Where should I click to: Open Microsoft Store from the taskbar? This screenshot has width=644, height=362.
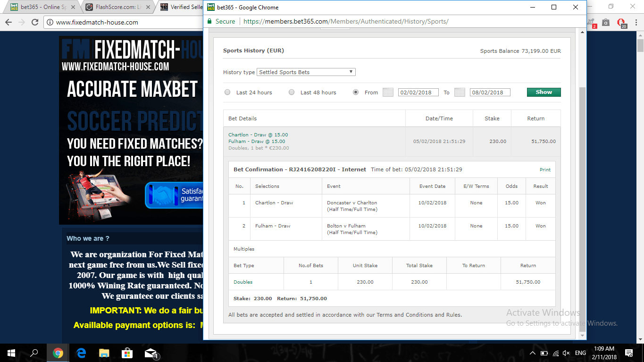(127, 353)
